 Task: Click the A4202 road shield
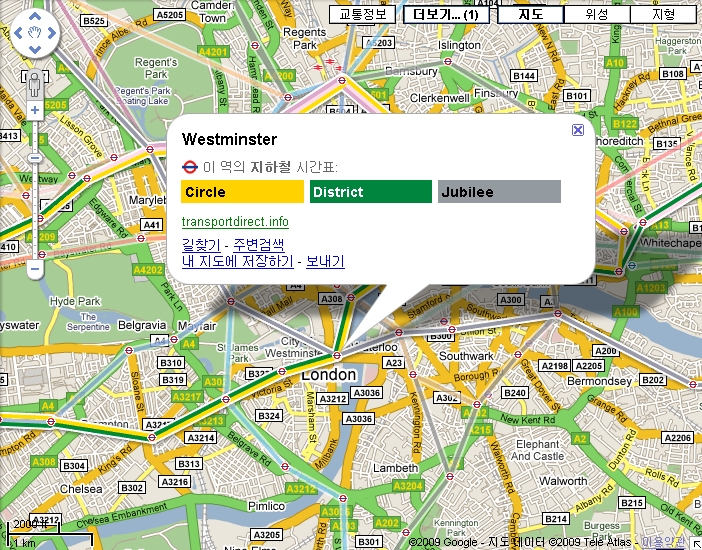coord(148,270)
